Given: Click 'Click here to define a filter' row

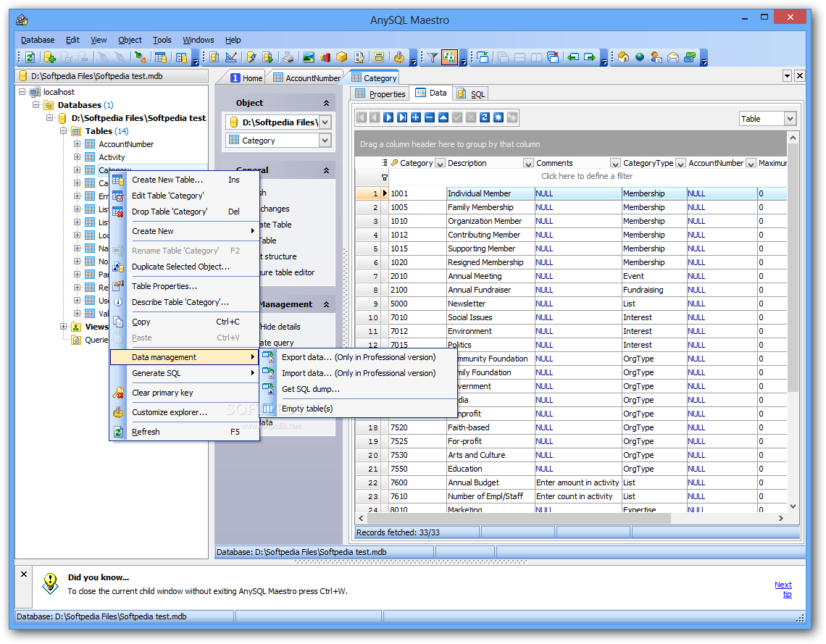Looking at the screenshot, I should pos(587,176).
